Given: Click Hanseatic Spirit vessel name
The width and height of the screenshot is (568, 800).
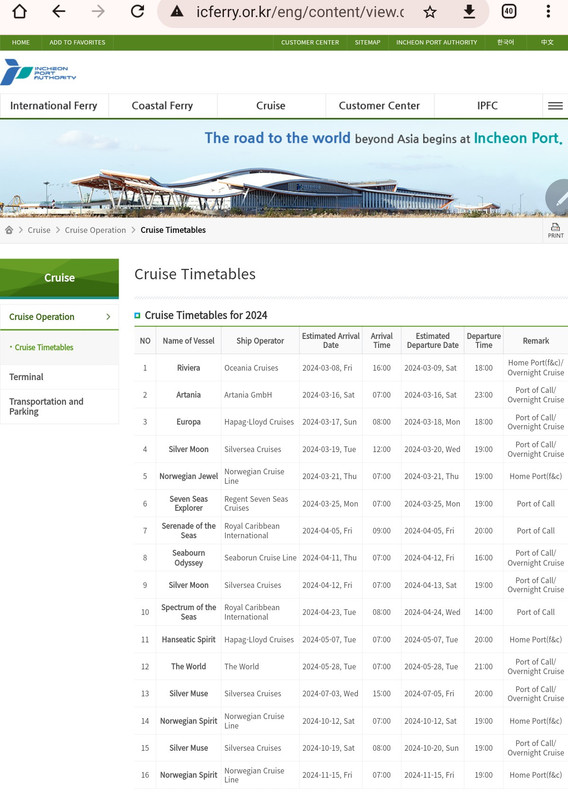Looking at the screenshot, I should (x=188, y=639).
